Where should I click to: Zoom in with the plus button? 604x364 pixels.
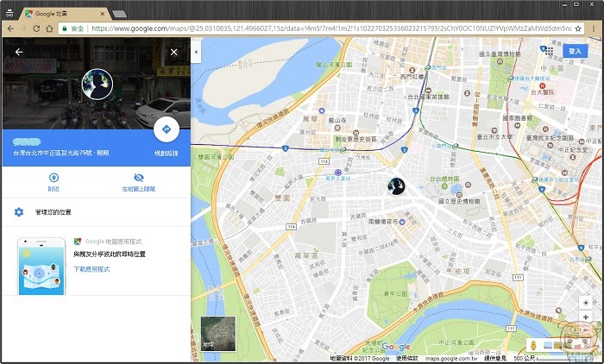[586, 317]
